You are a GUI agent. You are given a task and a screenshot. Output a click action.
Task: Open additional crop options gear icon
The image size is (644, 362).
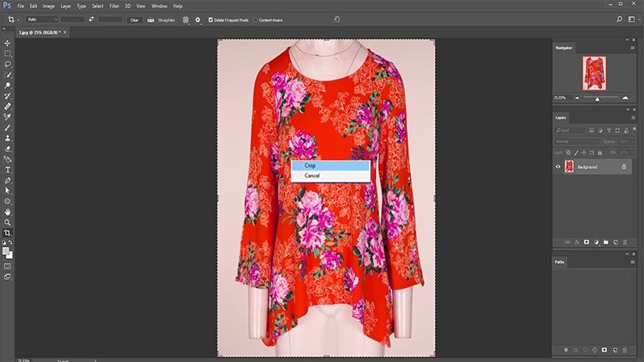[x=197, y=19]
